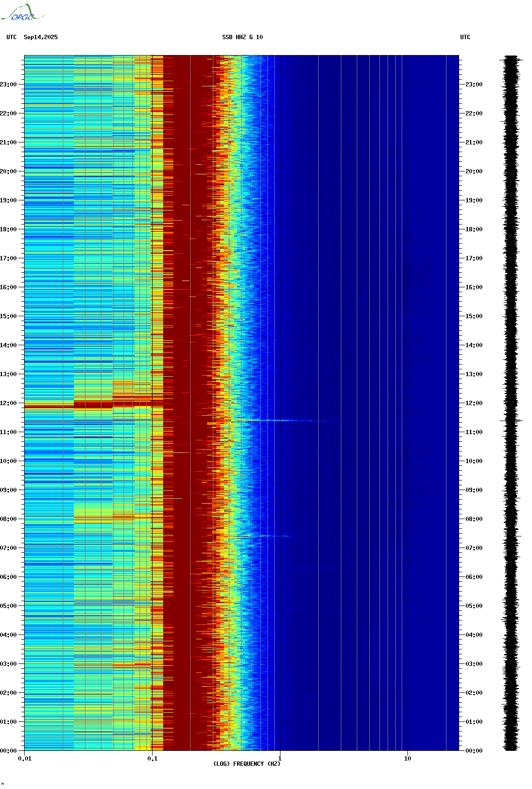The image size is (532, 789).
Task: Click the right 14:00 time label
Action: point(474,345)
